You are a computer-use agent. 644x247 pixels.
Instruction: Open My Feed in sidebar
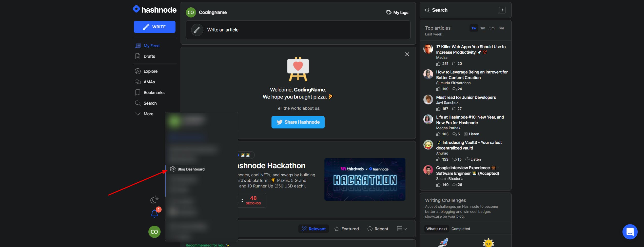147,46
